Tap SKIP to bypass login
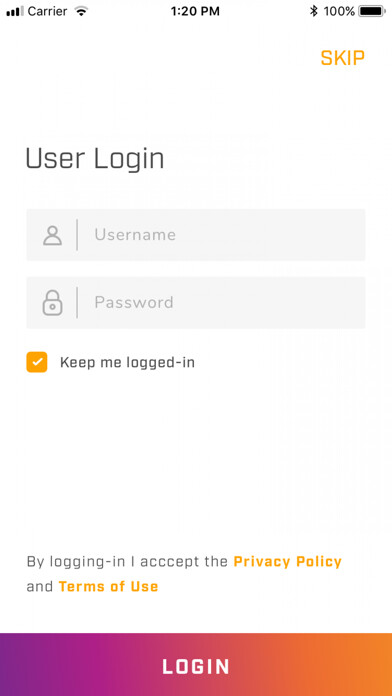392x696 pixels. point(343,58)
